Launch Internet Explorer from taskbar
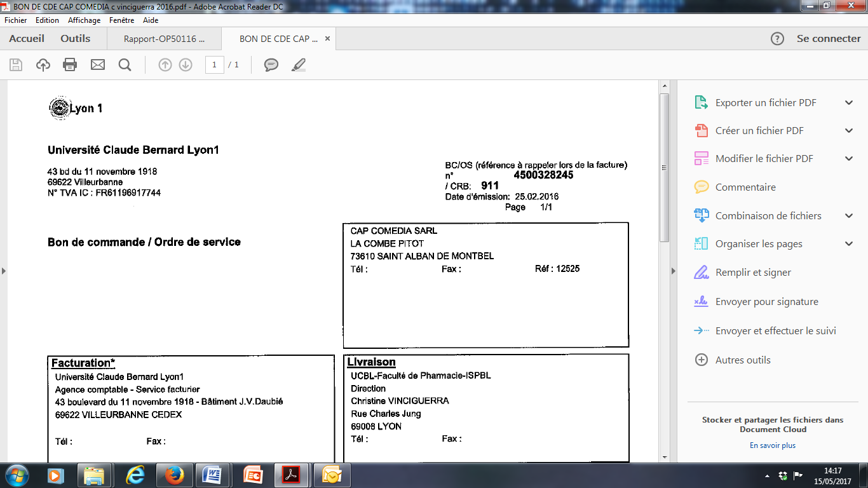Viewport: 868px width, 488px height. point(135,475)
